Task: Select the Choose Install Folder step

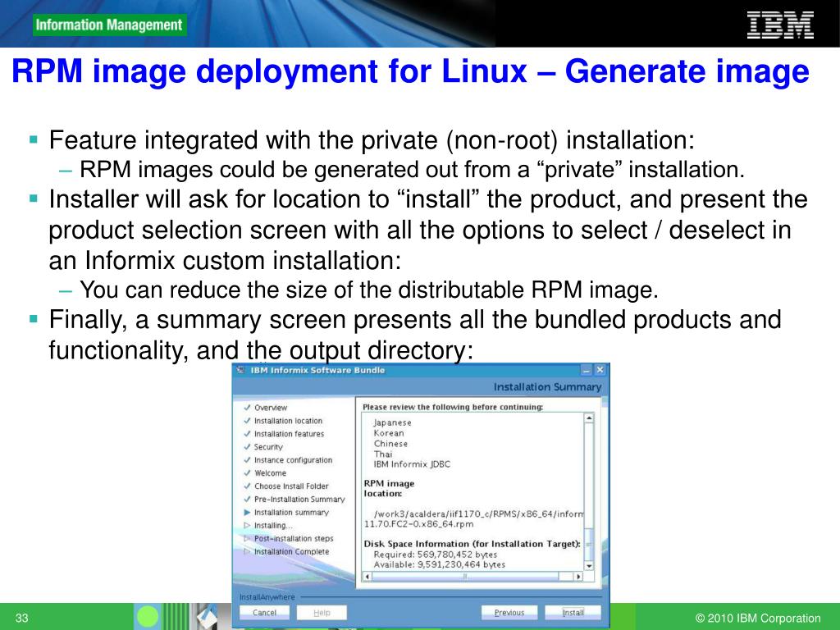Action: click(291, 486)
